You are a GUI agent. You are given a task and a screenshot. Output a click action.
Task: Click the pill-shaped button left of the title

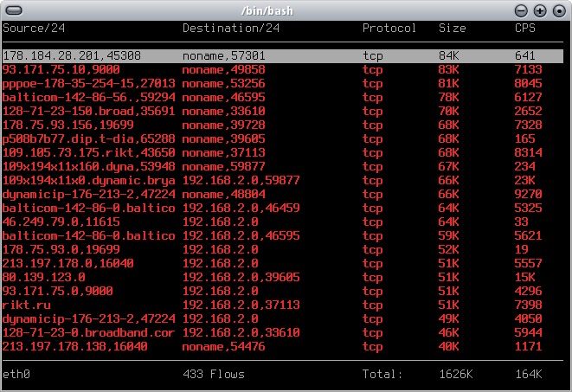pyautogui.click(x=14, y=10)
